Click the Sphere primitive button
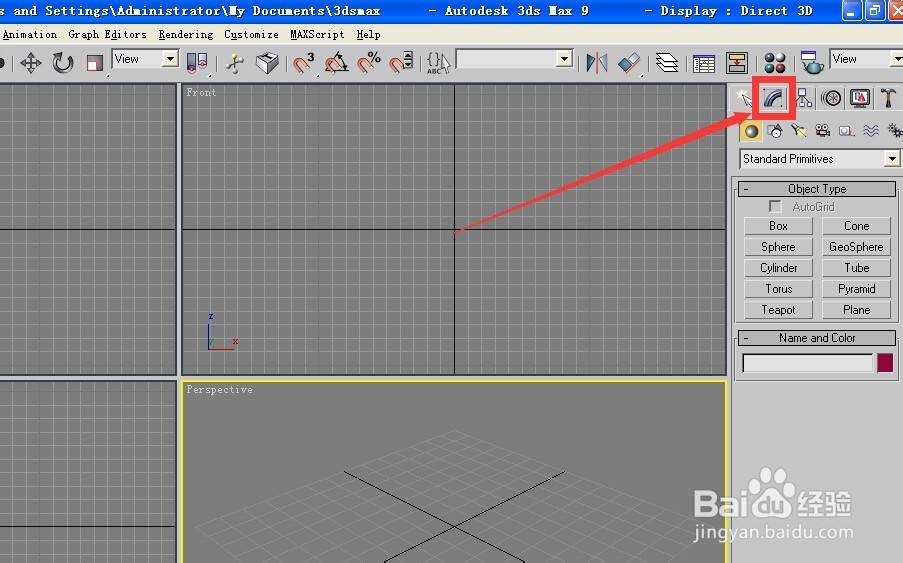 click(778, 247)
